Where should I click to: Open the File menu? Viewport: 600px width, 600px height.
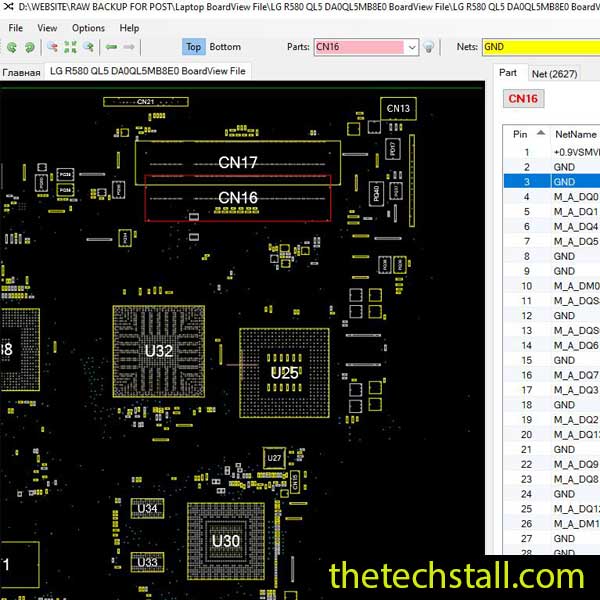pyautogui.click(x=15, y=28)
